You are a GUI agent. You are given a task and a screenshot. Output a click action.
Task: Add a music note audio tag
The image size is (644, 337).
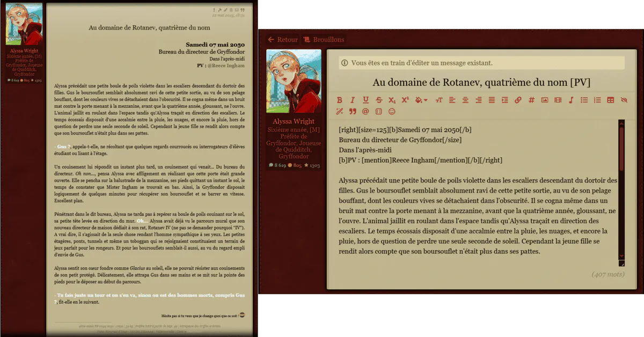(571, 100)
